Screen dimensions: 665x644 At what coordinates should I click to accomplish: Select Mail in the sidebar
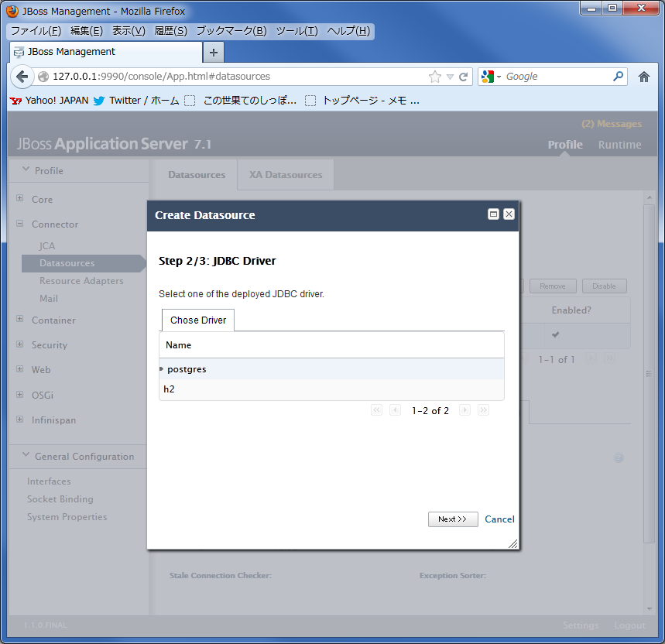pos(49,299)
